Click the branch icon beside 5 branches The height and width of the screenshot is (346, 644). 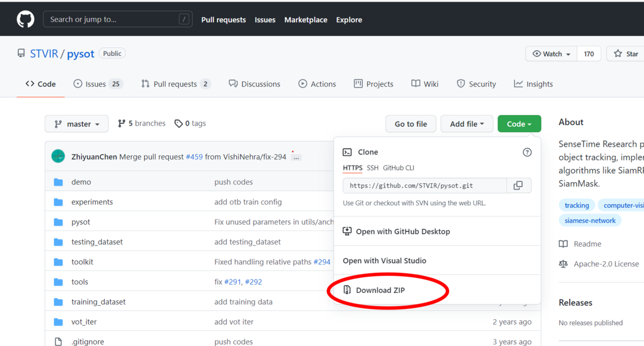pyautogui.click(x=122, y=124)
